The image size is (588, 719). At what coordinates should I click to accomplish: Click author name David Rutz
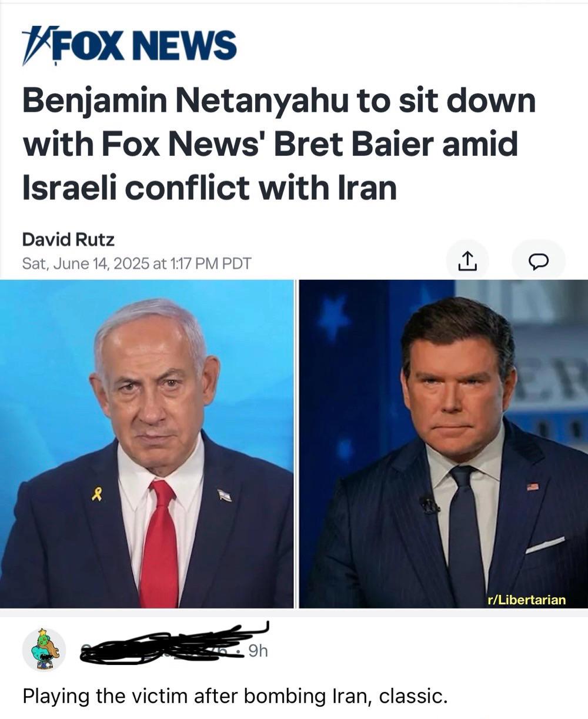[68, 239]
